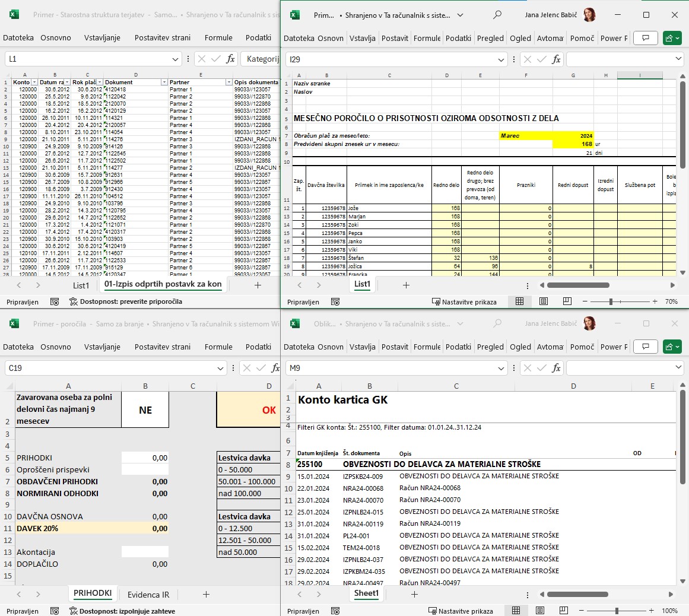Click macro record icon in Starostna struktura status bar
This screenshot has width=689, height=616.
55,302
